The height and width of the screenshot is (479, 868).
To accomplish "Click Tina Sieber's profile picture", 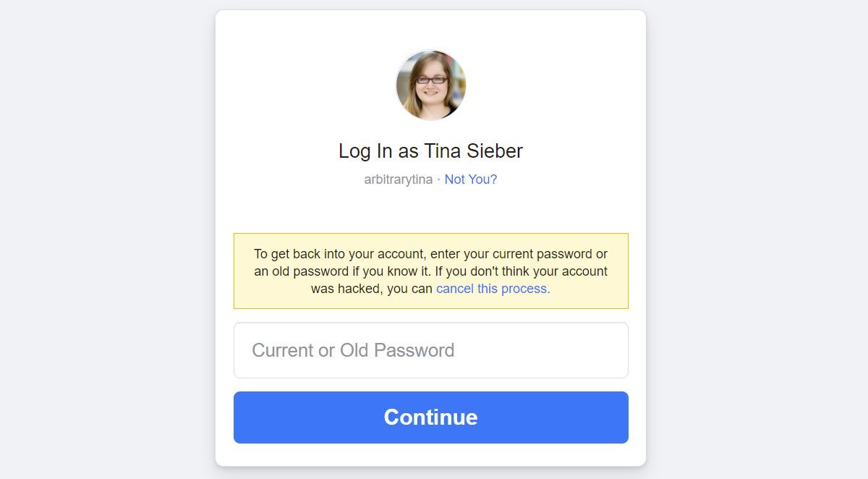I will point(430,85).
